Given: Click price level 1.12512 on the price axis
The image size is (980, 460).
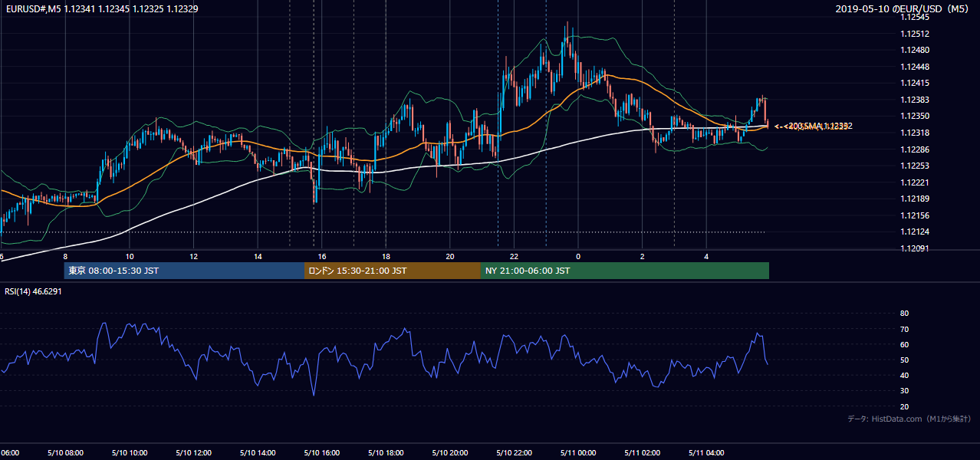Looking at the screenshot, I should [x=914, y=34].
